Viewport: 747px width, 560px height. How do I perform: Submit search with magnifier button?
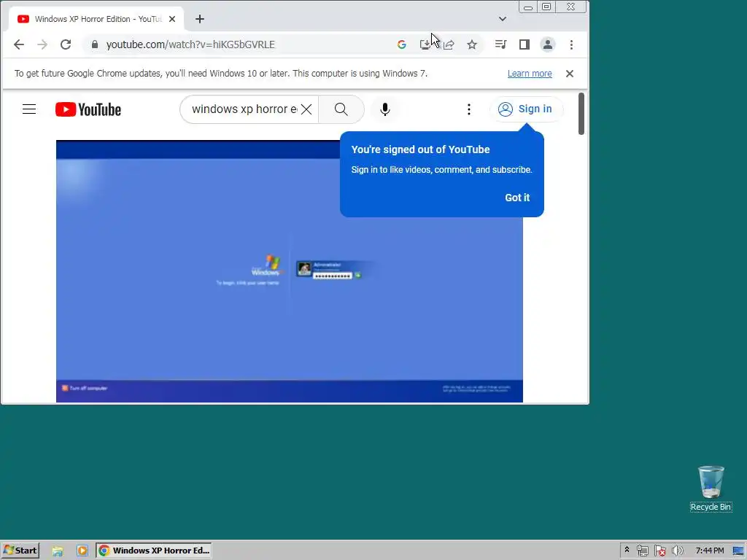point(341,109)
